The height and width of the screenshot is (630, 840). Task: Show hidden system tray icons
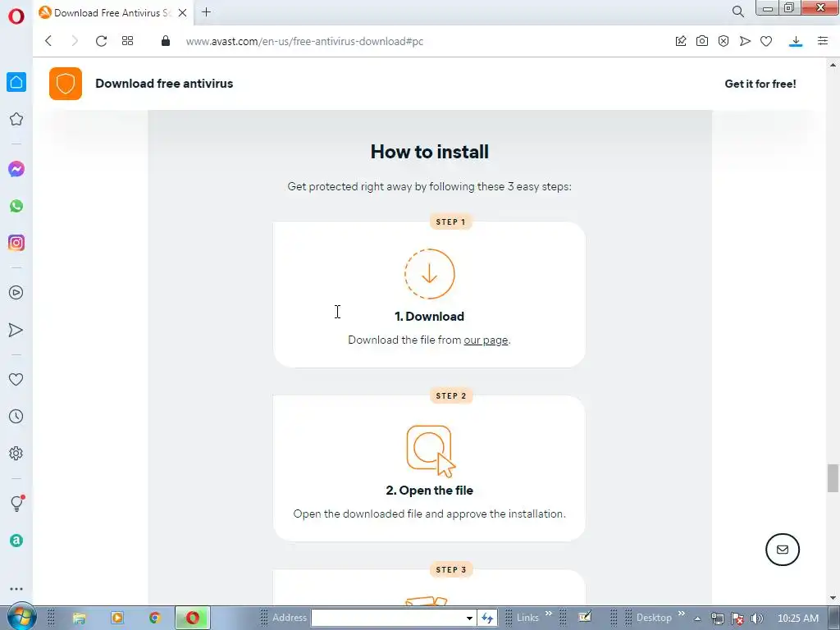(x=697, y=619)
